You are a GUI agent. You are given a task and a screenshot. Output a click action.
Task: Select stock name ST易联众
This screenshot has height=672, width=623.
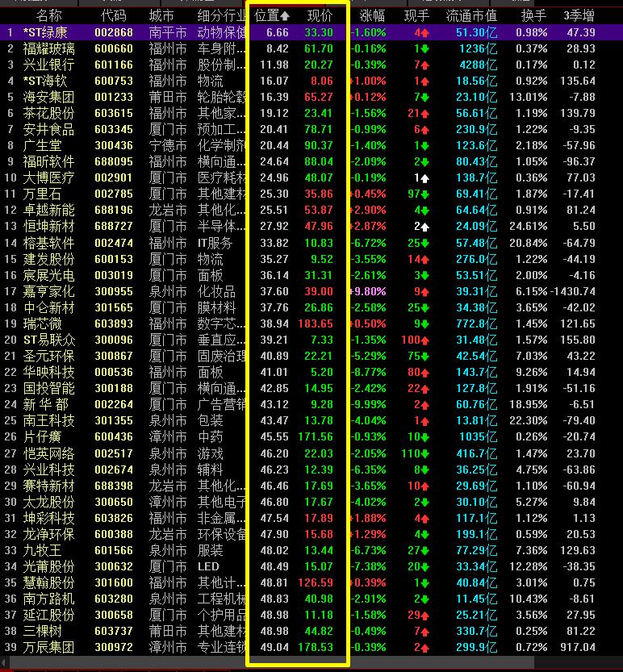tap(49, 340)
